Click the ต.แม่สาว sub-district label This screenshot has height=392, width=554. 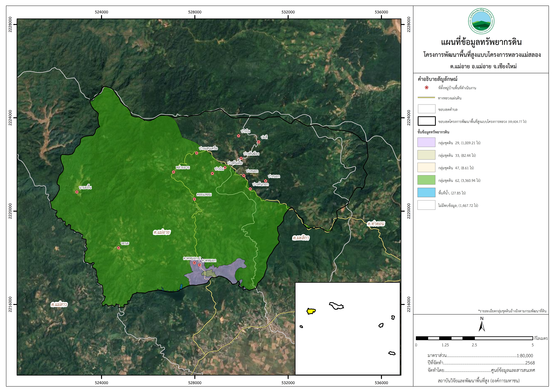(x=59, y=305)
